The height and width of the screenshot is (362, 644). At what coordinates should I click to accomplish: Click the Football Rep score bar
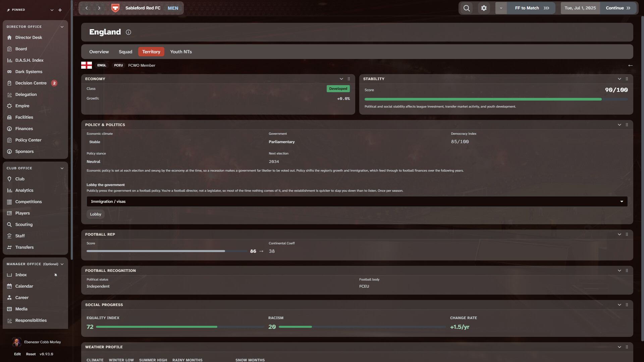[x=167, y=251]
